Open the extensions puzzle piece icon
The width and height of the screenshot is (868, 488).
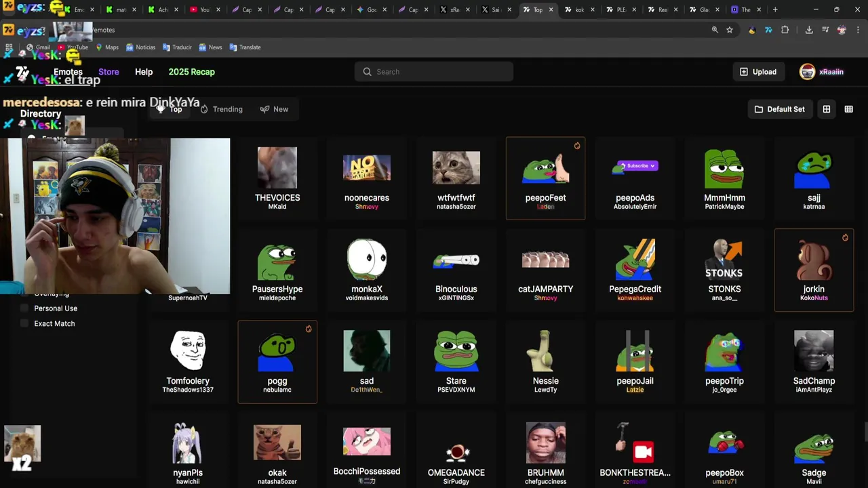coord(785,30)
